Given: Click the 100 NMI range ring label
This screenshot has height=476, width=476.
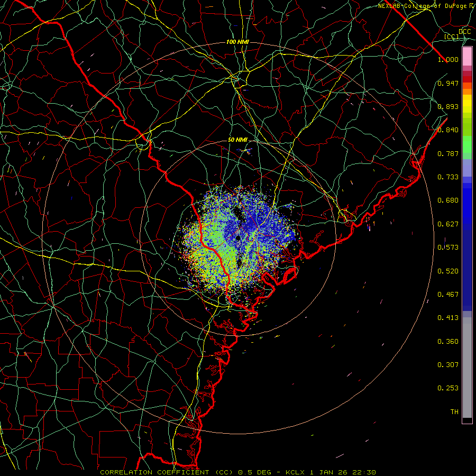Looking at the screenshot, I should click(237, 42).
